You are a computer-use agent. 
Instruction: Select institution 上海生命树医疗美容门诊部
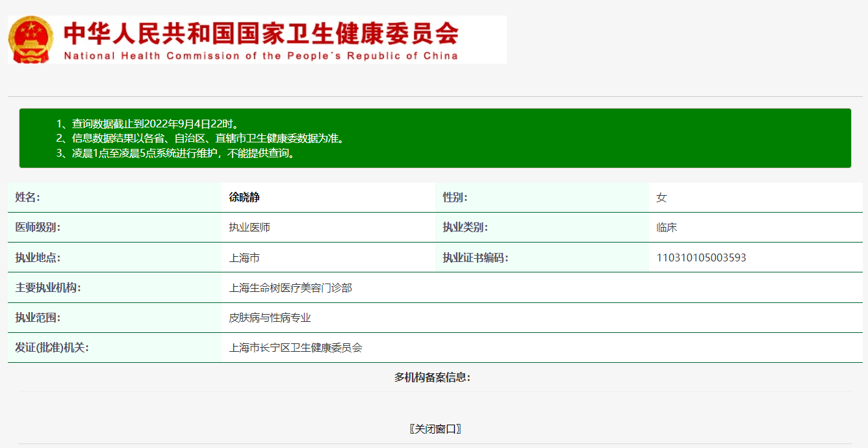[290, 287]
